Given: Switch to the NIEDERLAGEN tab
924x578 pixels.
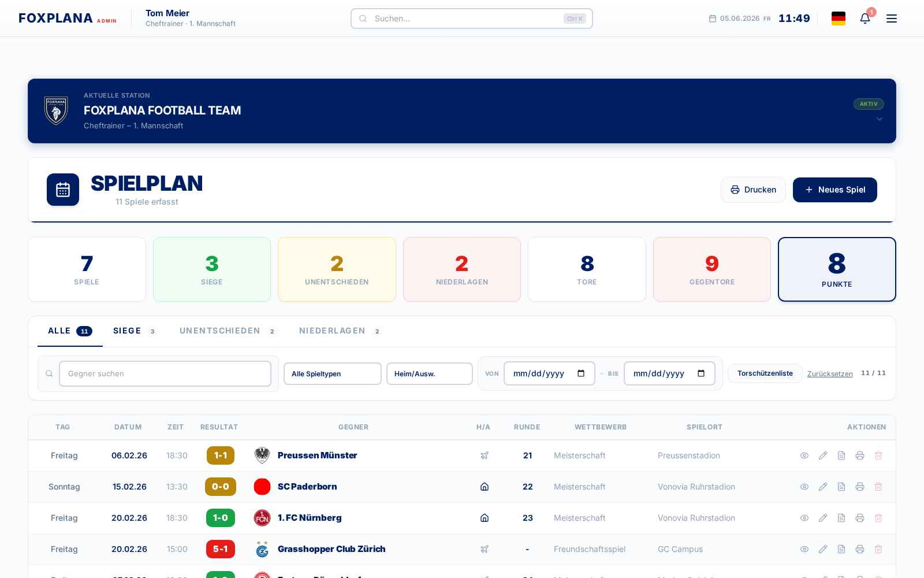Looking at the screenshot, I should click(x=340, y=331).
